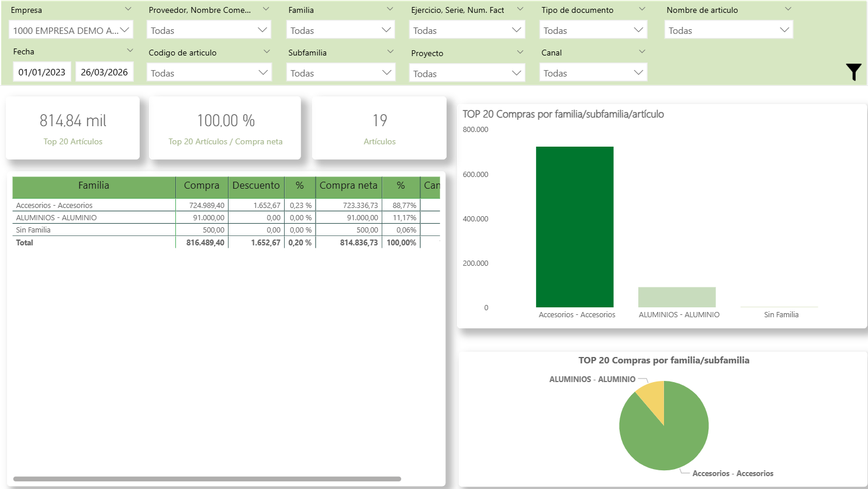The image size is (868, 489).
Task: Click the table's horizontal scrollbar
Action: coord(207,479)
